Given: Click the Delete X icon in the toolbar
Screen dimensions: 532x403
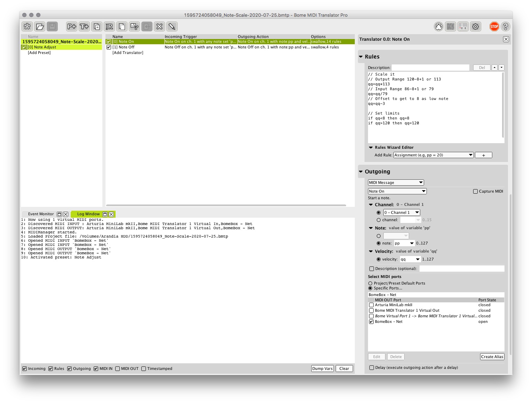Looking at the screenshot, I should [159, 26].
